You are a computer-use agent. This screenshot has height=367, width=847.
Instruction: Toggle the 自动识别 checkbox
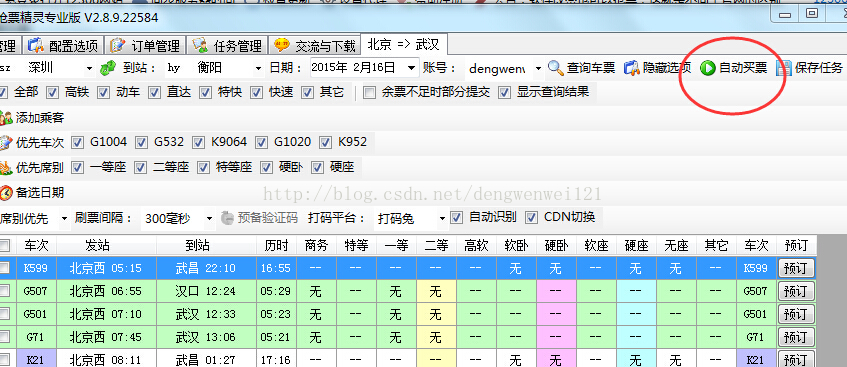tap(456, 218)
